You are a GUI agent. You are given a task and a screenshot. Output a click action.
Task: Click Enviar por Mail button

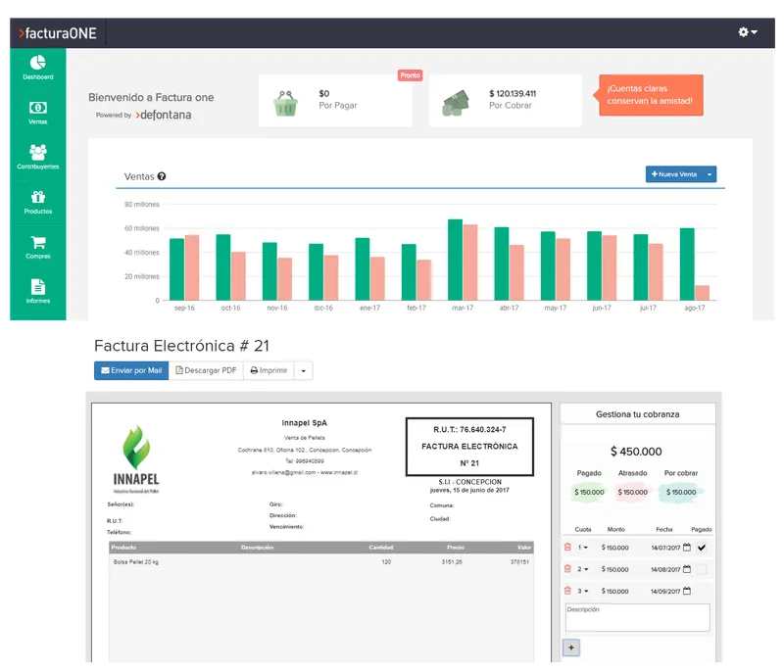[131, 370]
